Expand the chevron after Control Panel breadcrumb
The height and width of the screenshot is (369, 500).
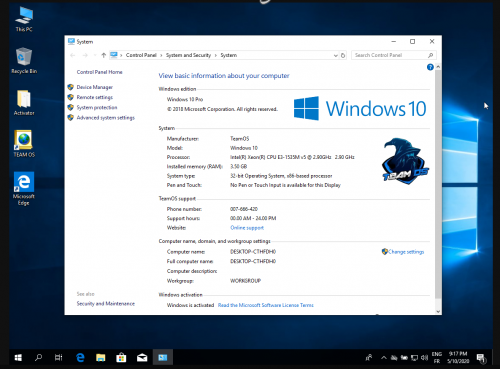click(161, 55)
